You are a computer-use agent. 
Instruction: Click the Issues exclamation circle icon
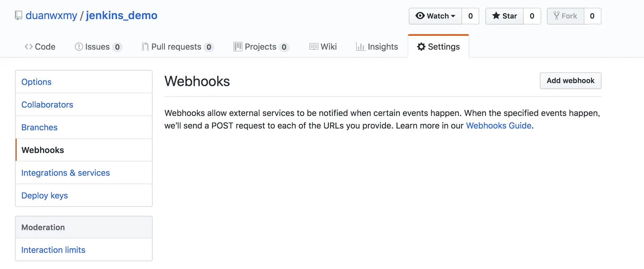(x=79, y=47)
